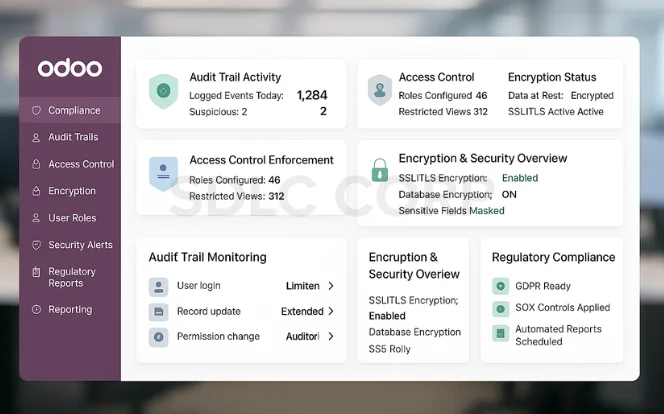Open the Reporting sidebar item
The height and width of the screenshot is (414, 664).
[70, 309]
